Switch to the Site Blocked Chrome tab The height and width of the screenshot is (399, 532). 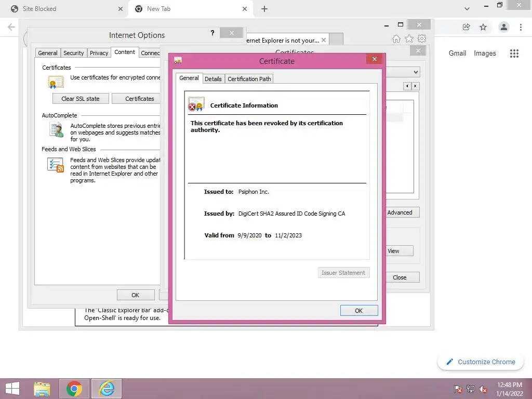[63, 9]
